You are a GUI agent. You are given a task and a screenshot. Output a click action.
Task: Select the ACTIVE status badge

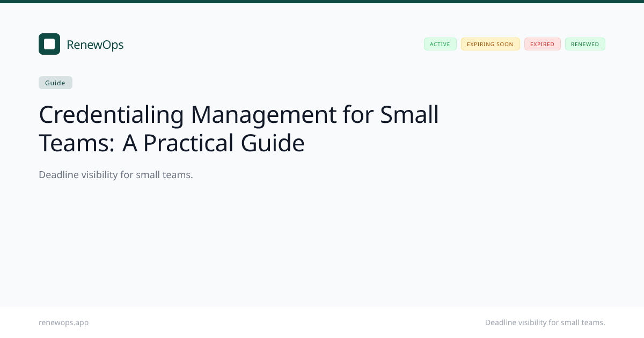[440, 44]
